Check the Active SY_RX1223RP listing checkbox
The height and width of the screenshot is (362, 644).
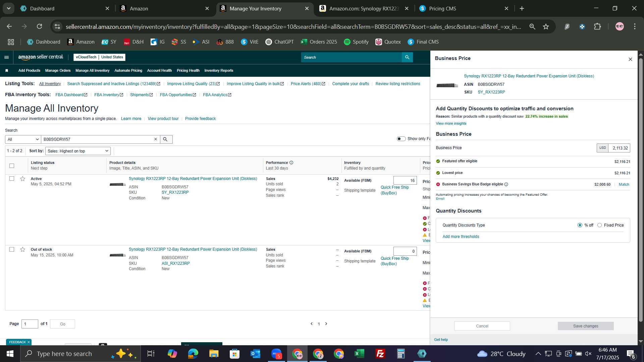[12, 179]
